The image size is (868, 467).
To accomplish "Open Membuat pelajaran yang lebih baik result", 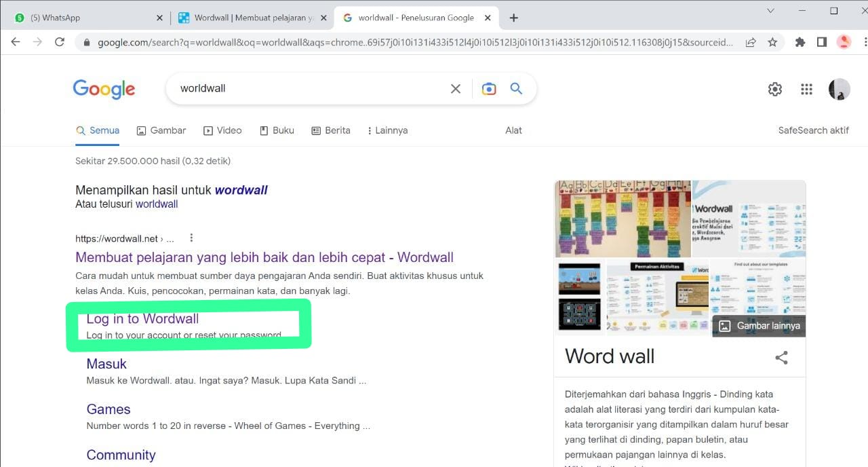I will click(264, 257).
